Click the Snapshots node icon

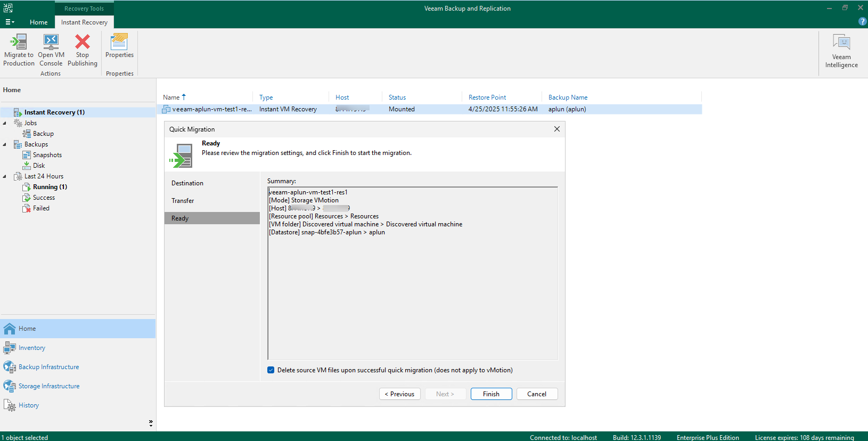(27, 155)
